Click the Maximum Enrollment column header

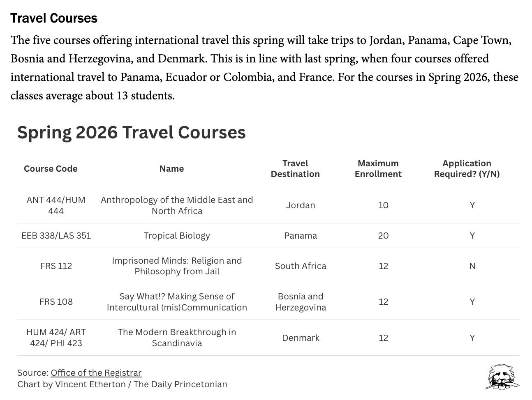378,168
